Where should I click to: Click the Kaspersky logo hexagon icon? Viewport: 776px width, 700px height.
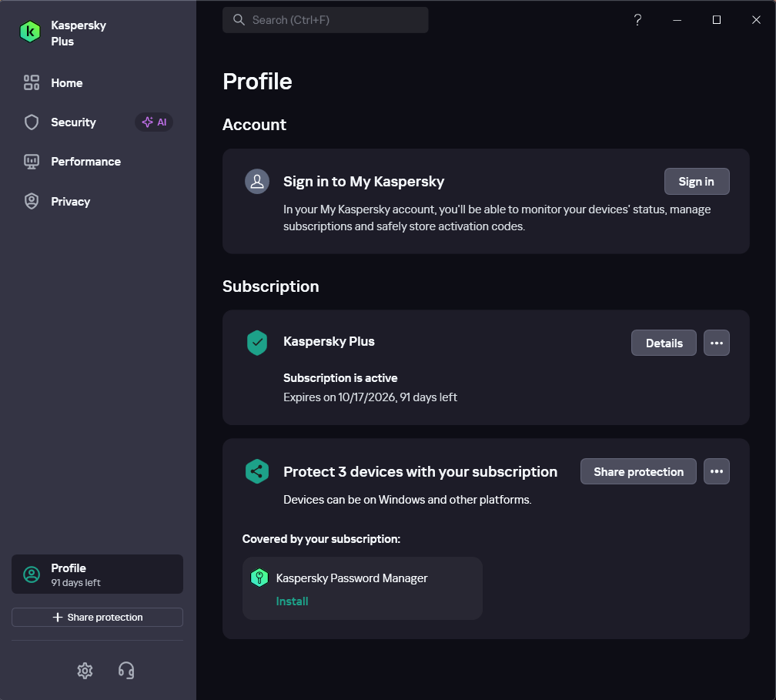point(30,32)
